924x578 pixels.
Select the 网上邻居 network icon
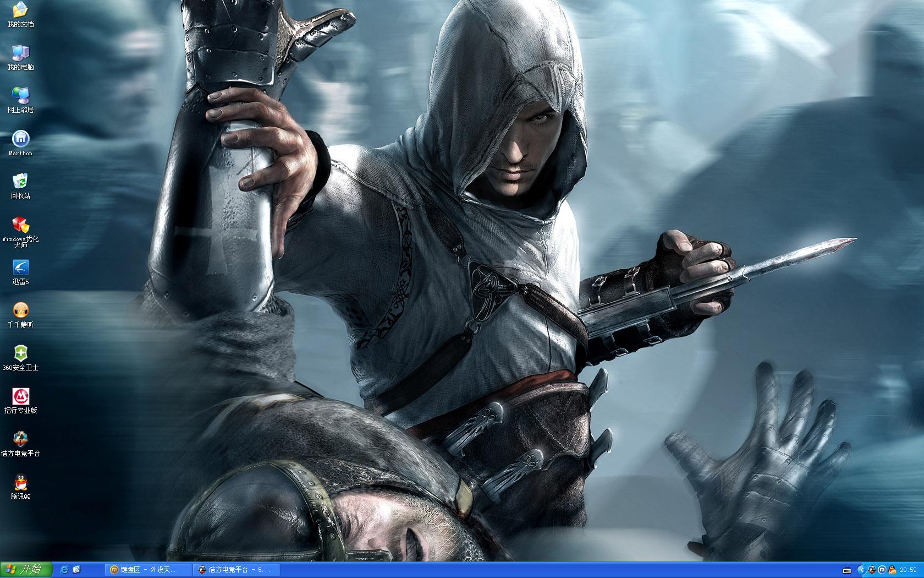click(x=20, y=100)
